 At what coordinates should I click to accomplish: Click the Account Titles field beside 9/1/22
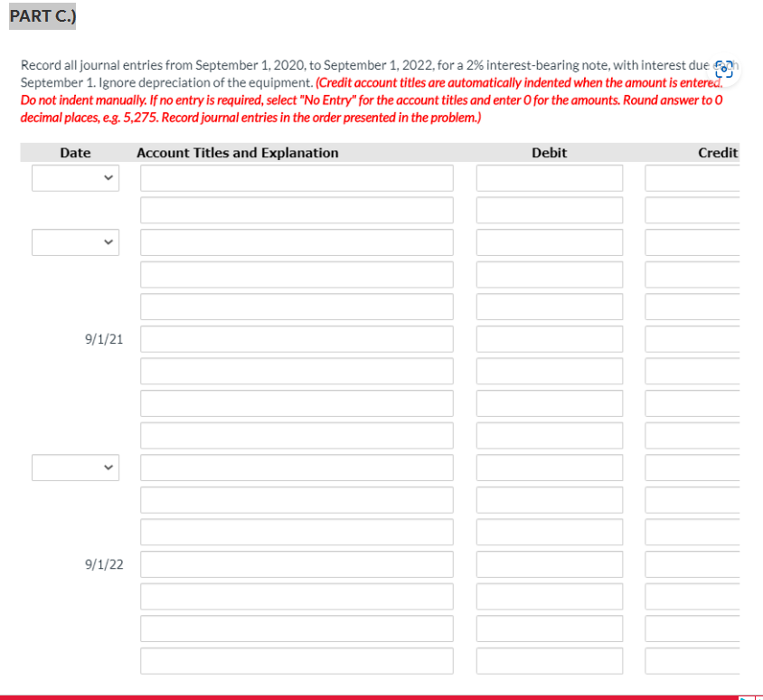coord(297,563)
